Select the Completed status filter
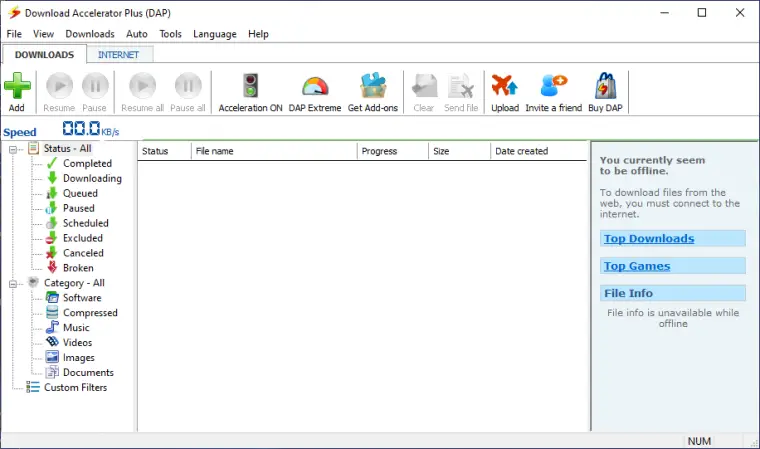 click(87, 163)
